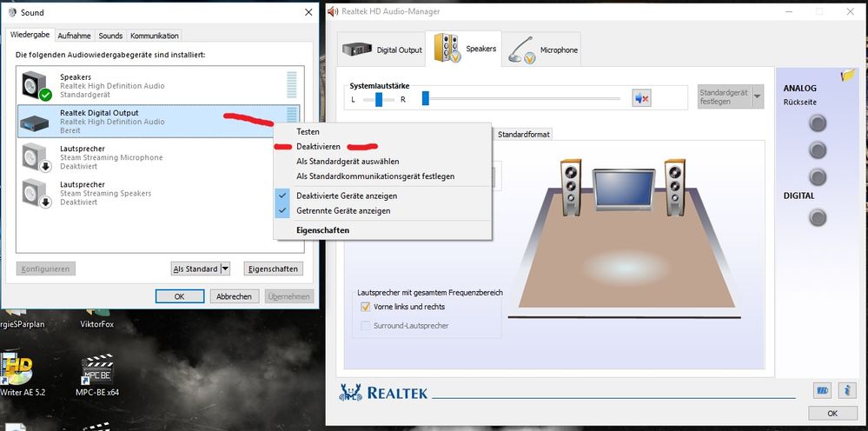Open the Microphone tab in Realtek manager
This screenshot has height=431, width=868.
click(x=545, y=50)
